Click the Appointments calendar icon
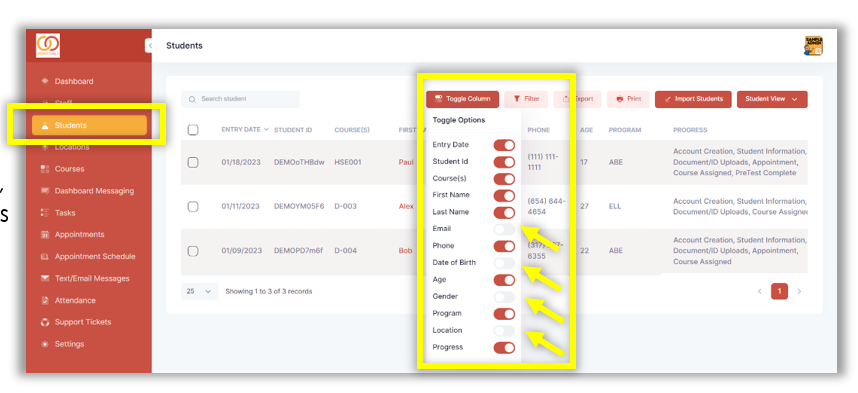The width and height of the screenshot is (858, 393). pyautogui.click(x=45, y=235)
